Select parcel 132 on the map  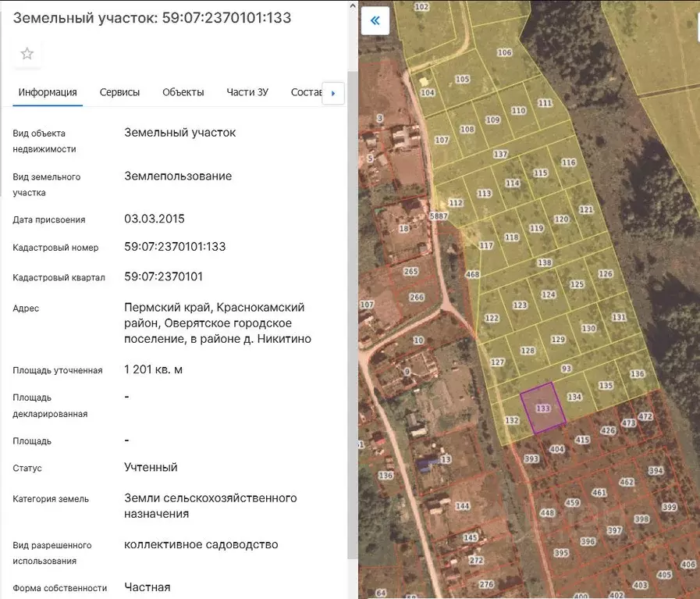(512, 420)
